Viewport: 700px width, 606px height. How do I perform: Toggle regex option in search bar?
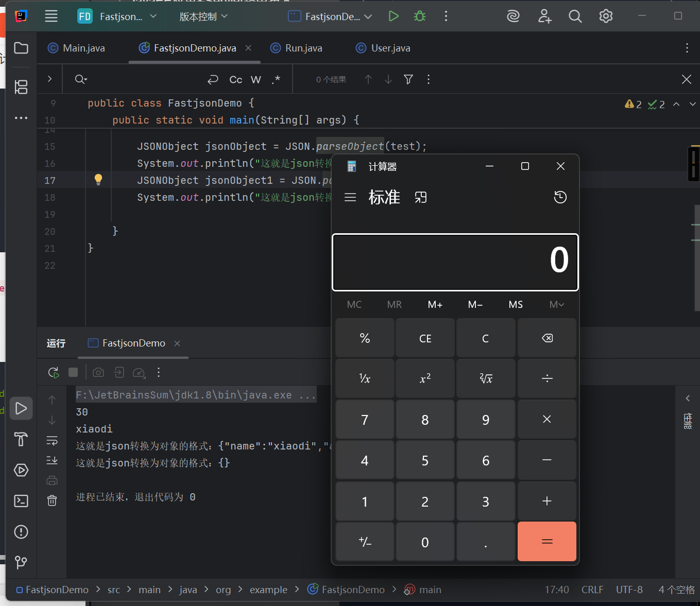[x=276, y=79]
